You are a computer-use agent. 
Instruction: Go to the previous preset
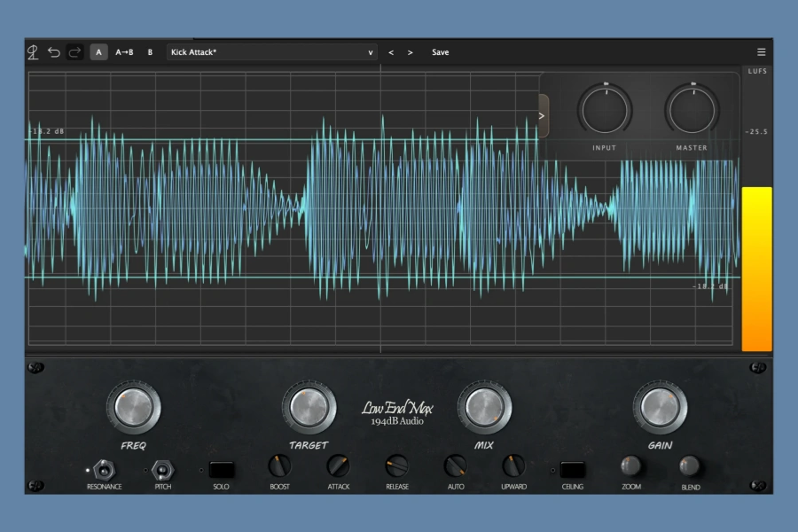tap(391, 52)
